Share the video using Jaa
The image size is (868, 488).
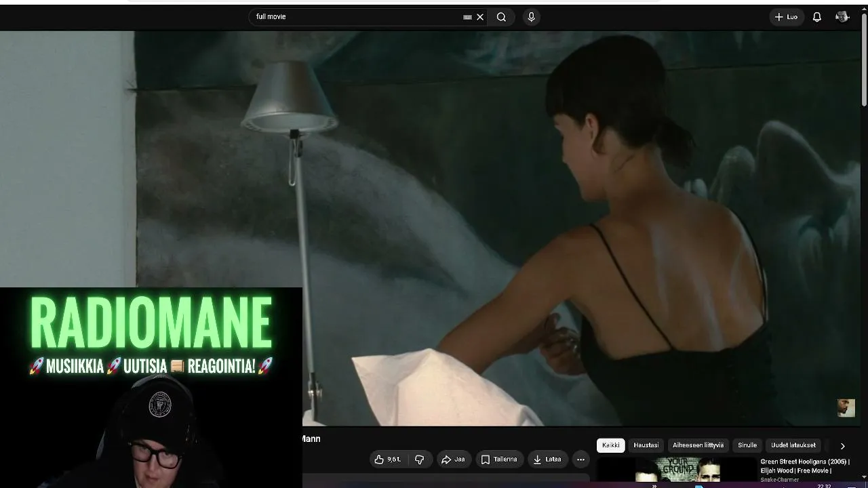(453, 460)
